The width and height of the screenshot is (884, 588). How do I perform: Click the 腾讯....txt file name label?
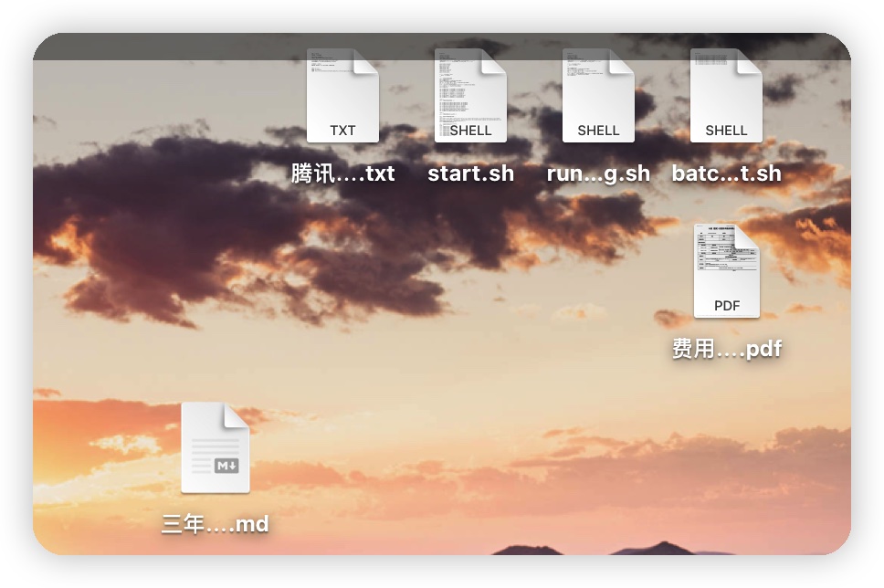(x=342, y=173)
